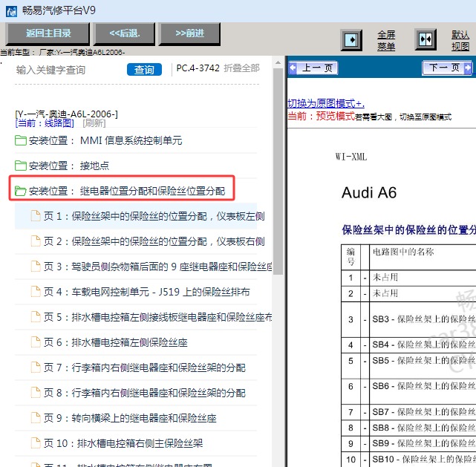Click folder icon of MMI 信息系统控制单元
This screenshot has height=467, width=476.
[x=21, y=140]
